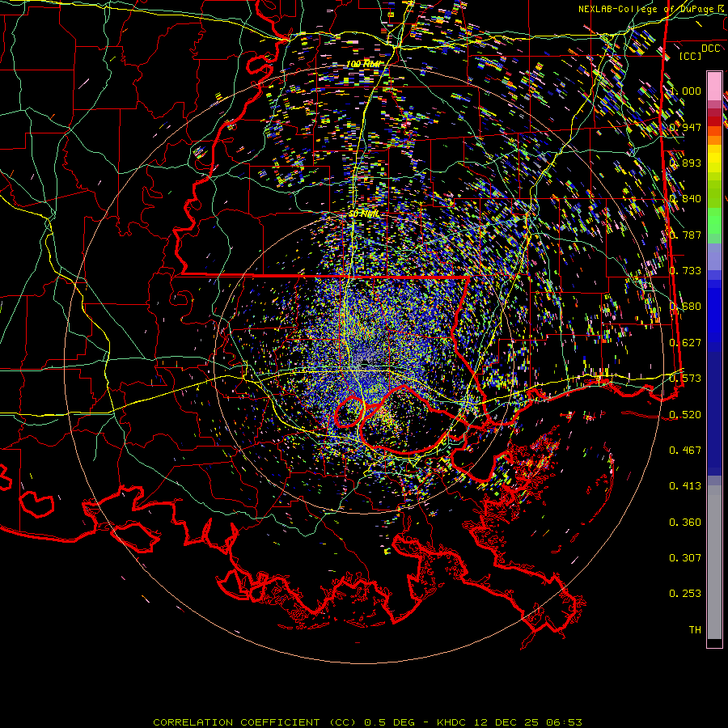728x728 pixels.
Task: Click the TH label at the legend bottom
Action: click(x=695, y=630)
